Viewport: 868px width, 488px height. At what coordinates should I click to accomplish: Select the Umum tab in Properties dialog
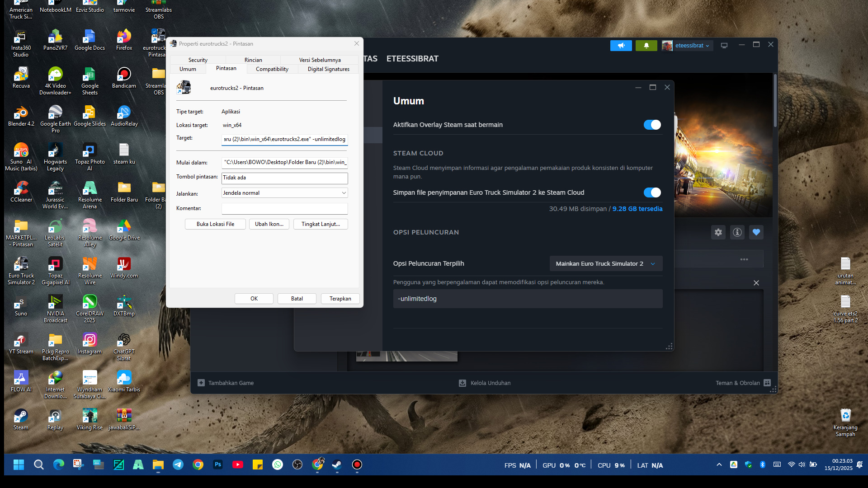188,69
